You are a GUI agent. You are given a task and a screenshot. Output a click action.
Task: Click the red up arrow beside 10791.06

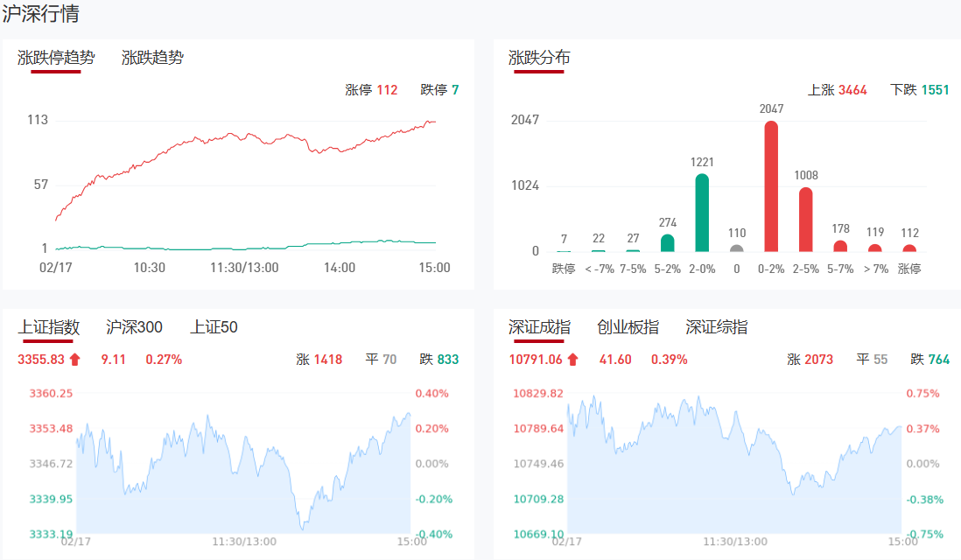pyautogui.click(x=572, y=359)
